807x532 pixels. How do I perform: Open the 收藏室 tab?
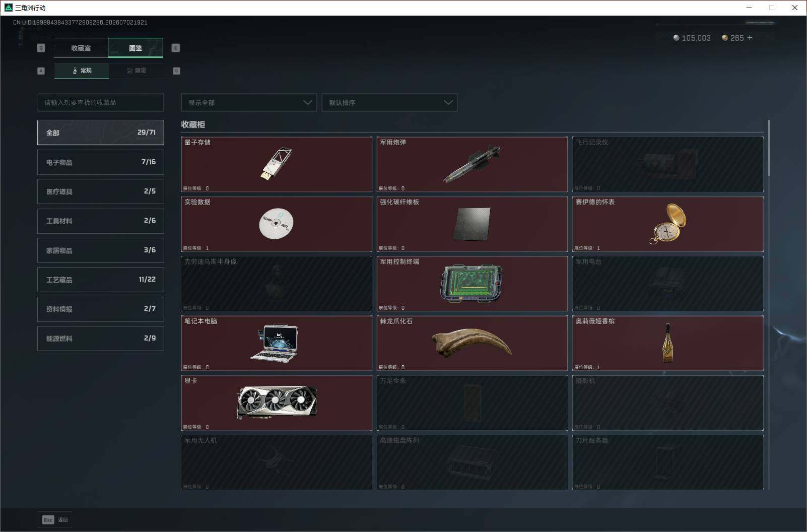click(x=81, y=48)
